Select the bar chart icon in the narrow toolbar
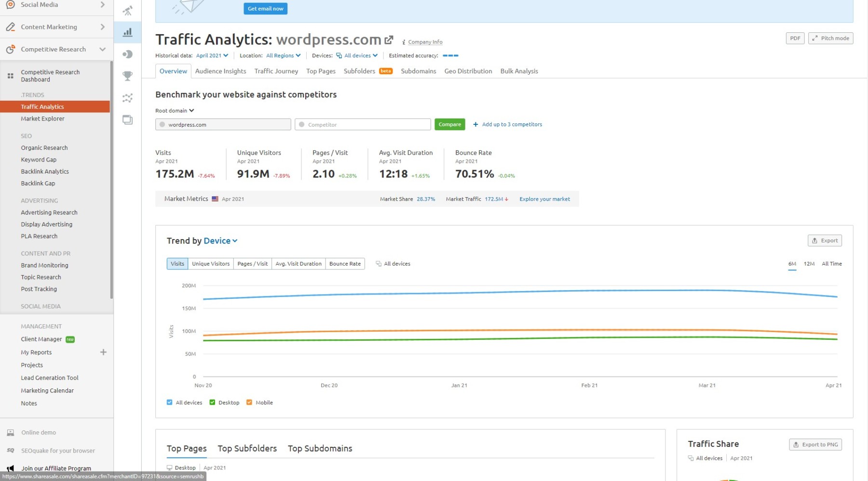 (127, 32)
